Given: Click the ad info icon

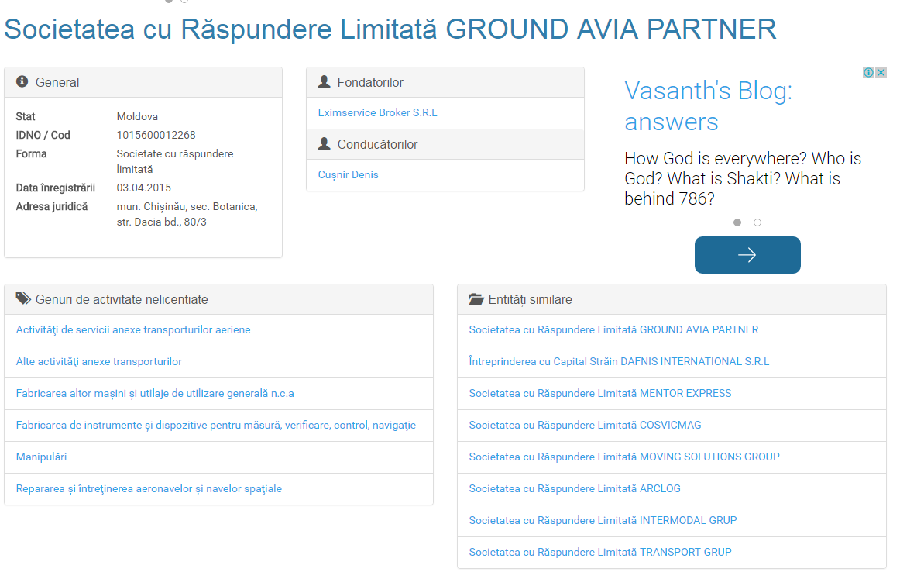Looking at the screenshot, I should [868, 73].
